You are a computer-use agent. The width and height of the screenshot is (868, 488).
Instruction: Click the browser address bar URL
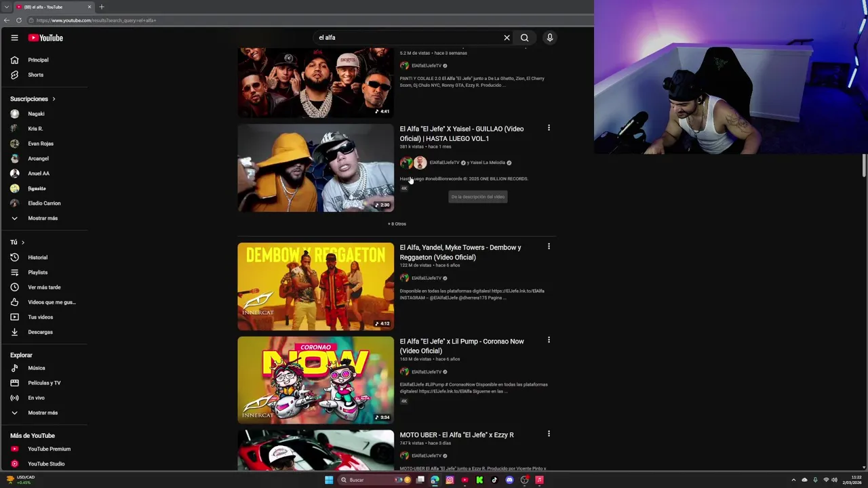click(x=96, y=20)
